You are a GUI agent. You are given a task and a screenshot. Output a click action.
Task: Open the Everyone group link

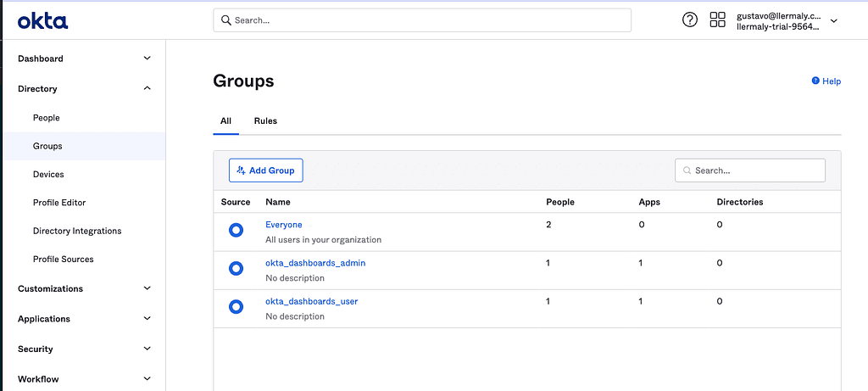(284, 225)
